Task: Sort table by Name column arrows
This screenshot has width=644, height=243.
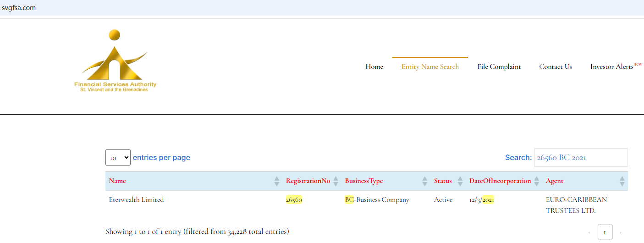Action: 276,181
